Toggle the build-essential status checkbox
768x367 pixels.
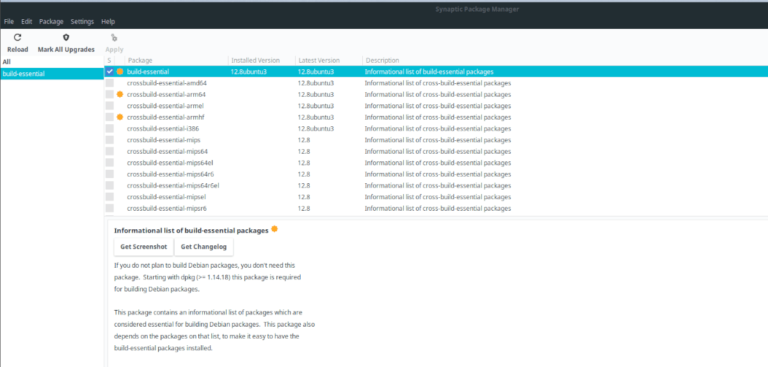coord(110,72)
